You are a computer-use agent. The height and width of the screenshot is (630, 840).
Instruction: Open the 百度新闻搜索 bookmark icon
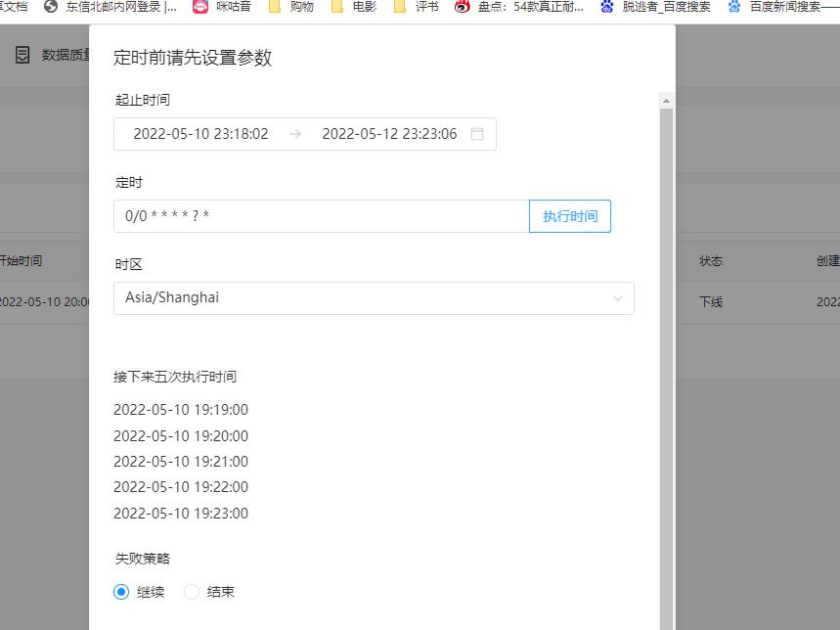coord(734,7)
